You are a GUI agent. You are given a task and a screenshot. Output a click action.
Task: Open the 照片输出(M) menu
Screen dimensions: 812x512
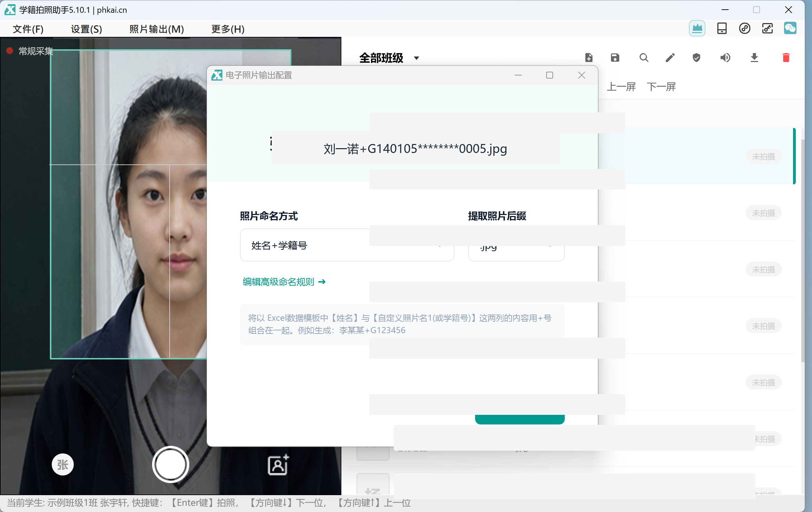(x=157, y=29)
